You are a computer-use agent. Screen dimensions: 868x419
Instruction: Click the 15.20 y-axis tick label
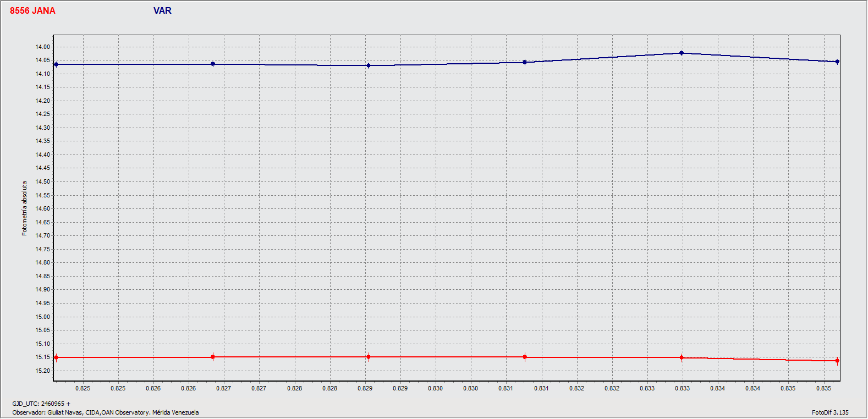point(43,371)
